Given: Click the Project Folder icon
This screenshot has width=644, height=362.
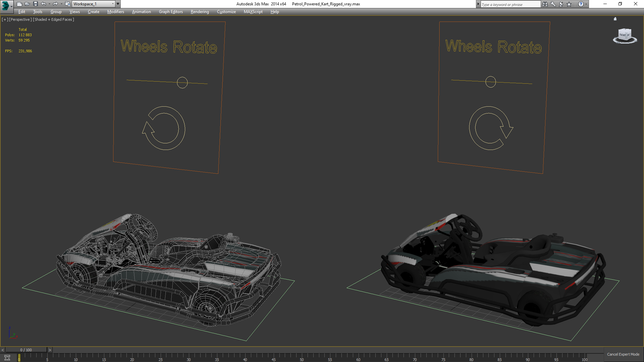Looking at the screenshot, I should tap(67, 4).
